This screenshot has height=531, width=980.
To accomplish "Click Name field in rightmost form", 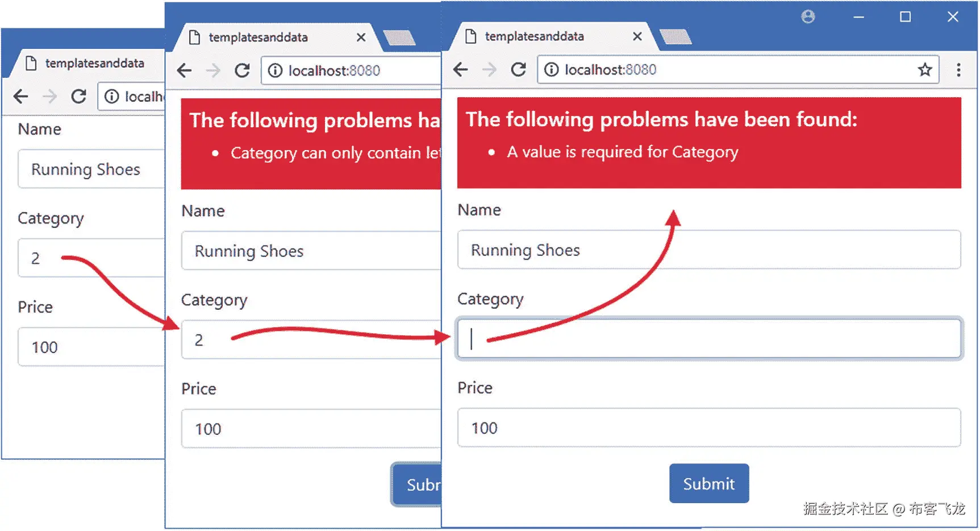I will click(709, 250).
